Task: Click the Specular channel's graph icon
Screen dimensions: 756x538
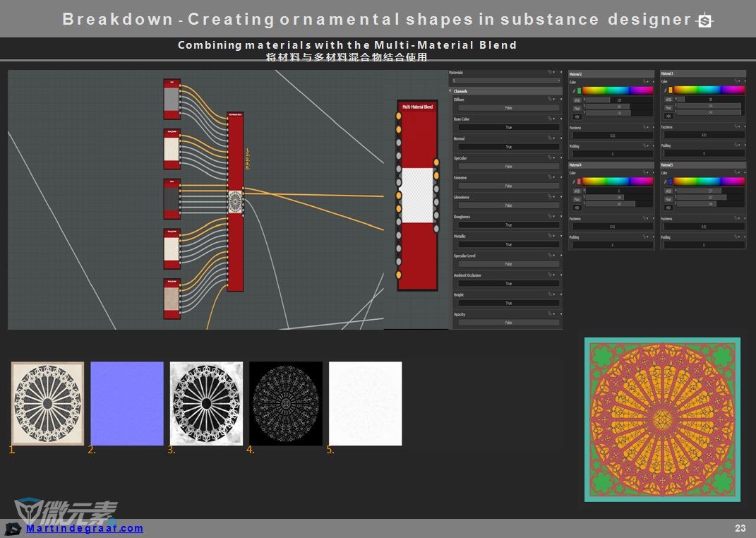Action: [x=550, y=157]
